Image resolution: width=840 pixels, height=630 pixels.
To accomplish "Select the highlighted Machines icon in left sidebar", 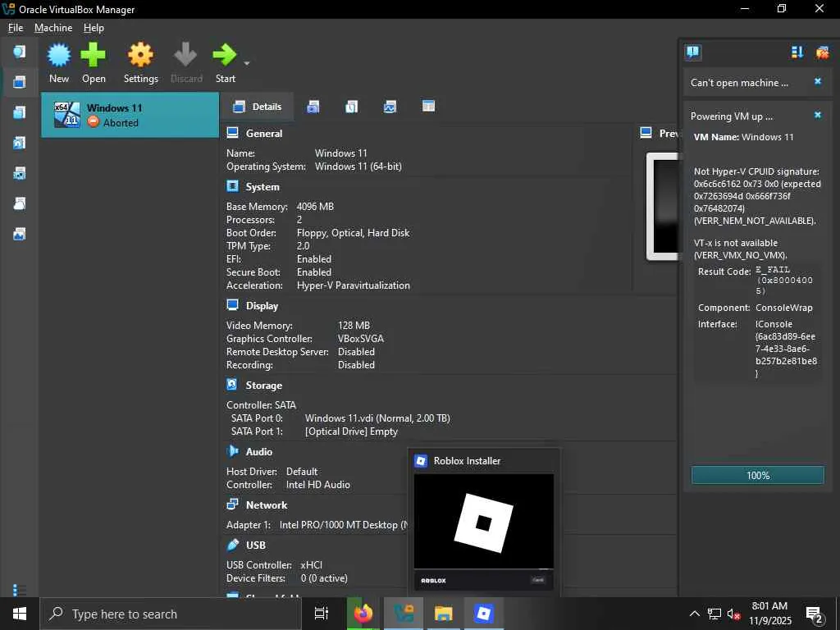I will click(x=20, y=82).
